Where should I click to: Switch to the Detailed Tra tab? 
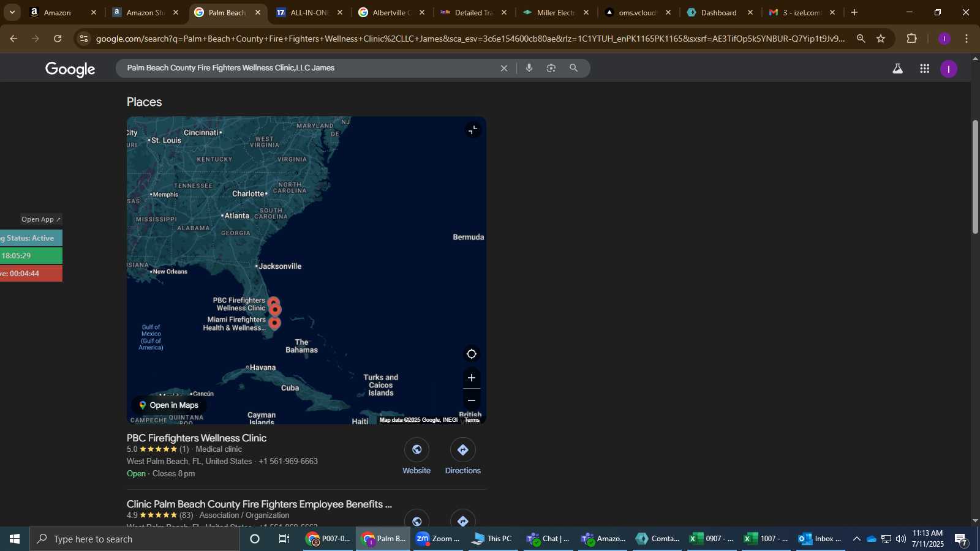point(473,12)
